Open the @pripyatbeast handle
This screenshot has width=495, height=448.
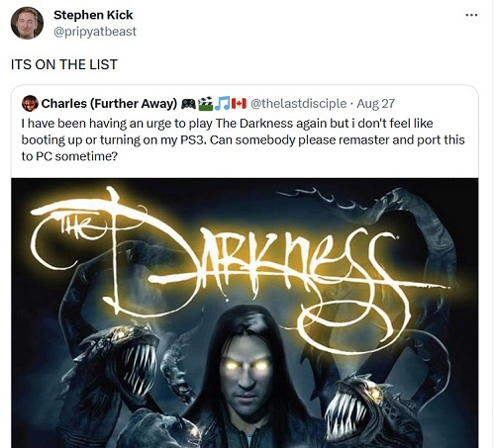tap(95, 32)
